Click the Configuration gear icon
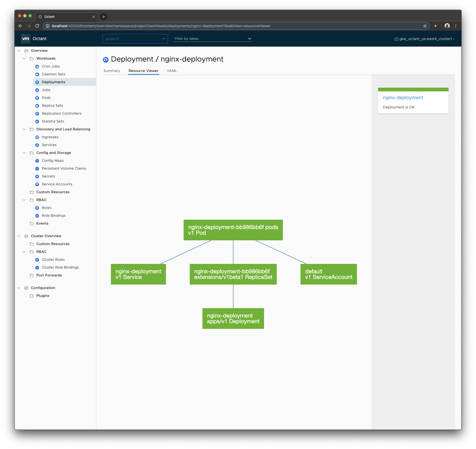The image size is (476, 449). [x=26, y=288]
